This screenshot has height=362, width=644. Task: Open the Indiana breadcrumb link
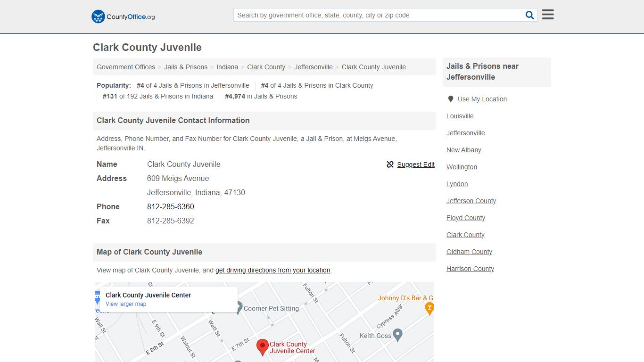coord(227,67)
